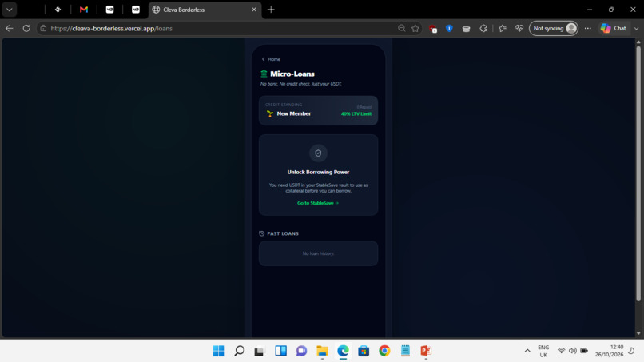Switch to the second v0 pinned tab
This screenshot has width=644, height=362.
pos(136,10)
